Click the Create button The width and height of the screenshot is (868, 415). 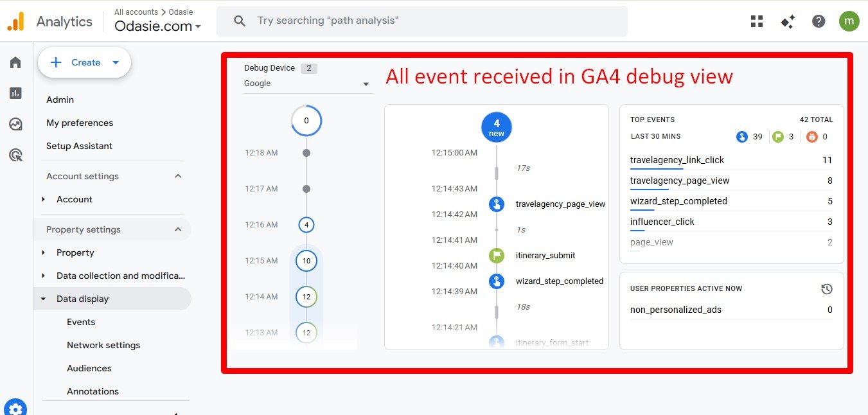pos(84,62)
